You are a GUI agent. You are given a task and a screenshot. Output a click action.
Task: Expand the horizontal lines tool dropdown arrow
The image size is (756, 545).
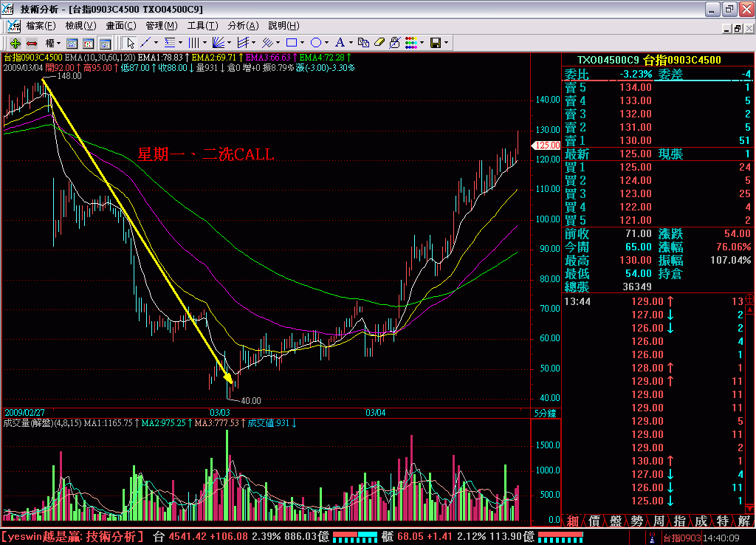(x=180, y=43)
